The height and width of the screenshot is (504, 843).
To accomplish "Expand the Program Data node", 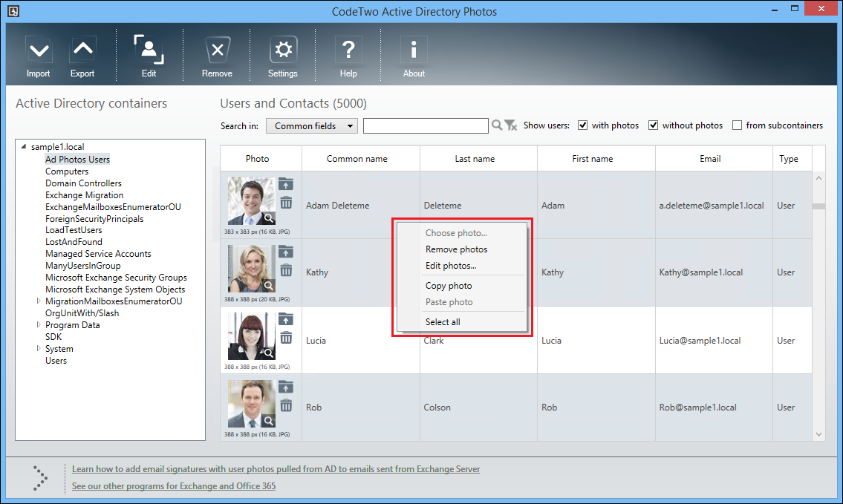I will pos(39,324).
